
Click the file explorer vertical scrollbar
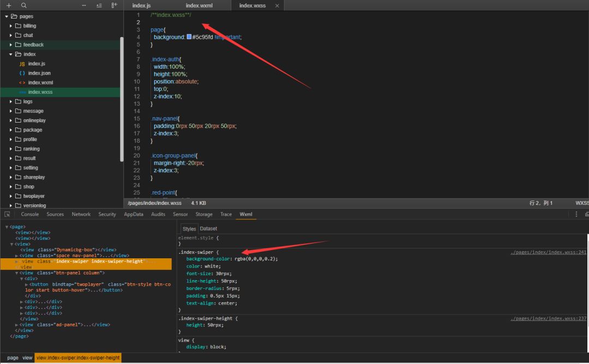coord(122,99)
